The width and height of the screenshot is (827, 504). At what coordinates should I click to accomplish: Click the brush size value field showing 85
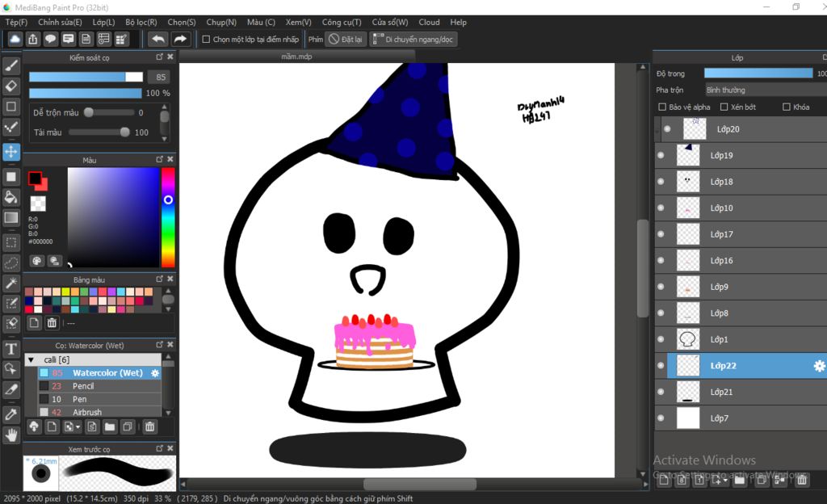tap(161, 77)
